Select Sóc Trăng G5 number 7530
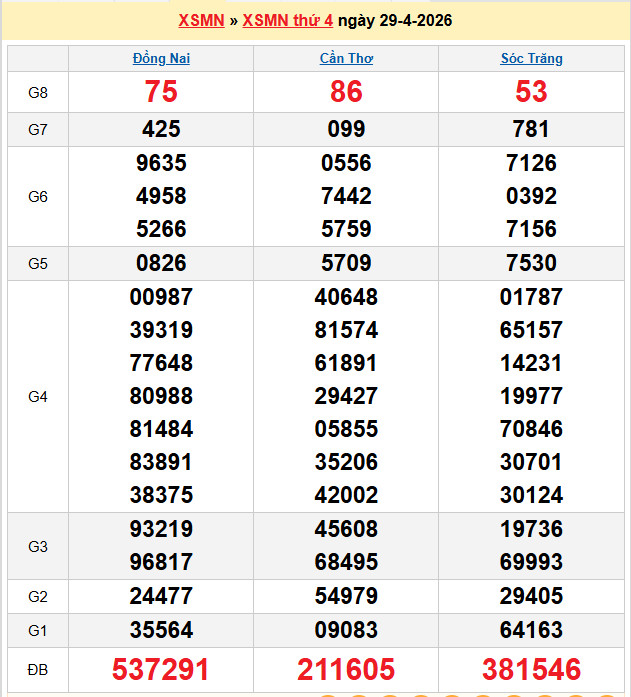This screenshot has height=697, width=631. click(x=531, y=263)
